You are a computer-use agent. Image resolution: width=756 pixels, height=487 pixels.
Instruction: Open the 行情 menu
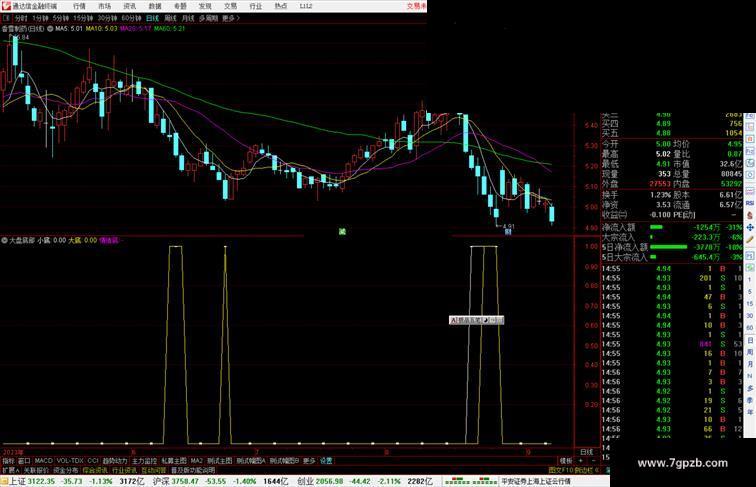[x=79, y=6]
